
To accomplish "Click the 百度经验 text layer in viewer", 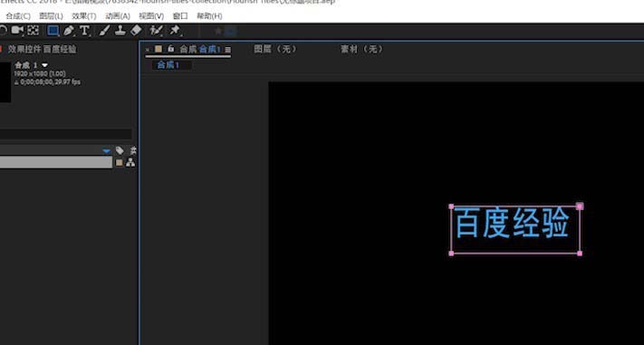I will (512, 223).
